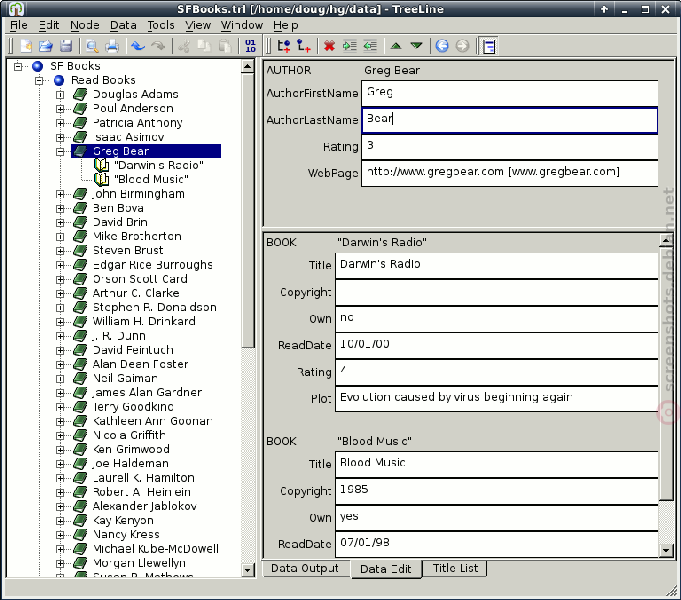
Task: Click the Cut scissors icon
Action: [x=184, y=46]
